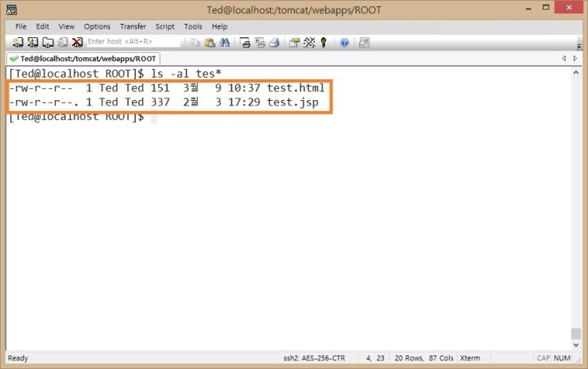This screenshot has height=369, width=588.
Task: Click the Enter host input field
Action: (x=132, y=42)
